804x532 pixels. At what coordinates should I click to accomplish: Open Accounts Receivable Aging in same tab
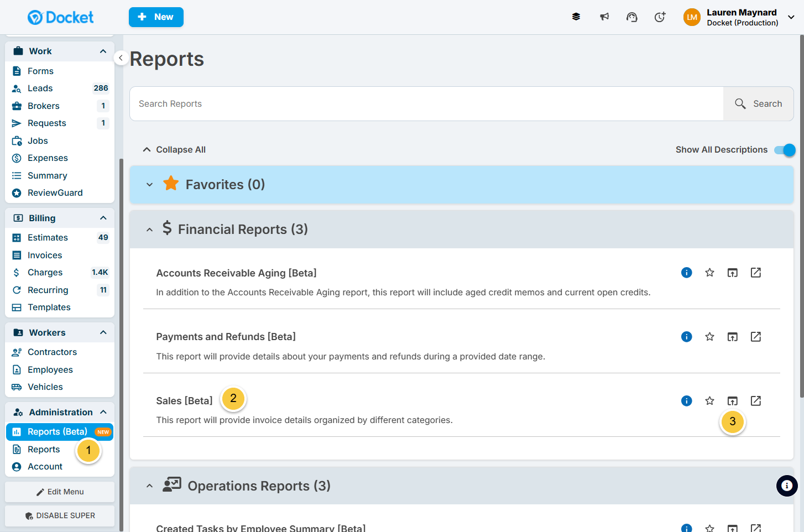coord(733,273)
